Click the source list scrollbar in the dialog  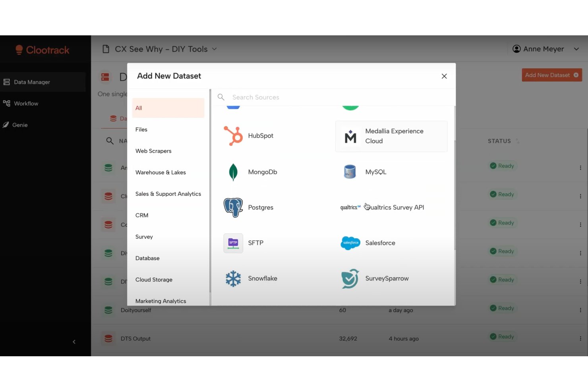click(x=455, y=178)
